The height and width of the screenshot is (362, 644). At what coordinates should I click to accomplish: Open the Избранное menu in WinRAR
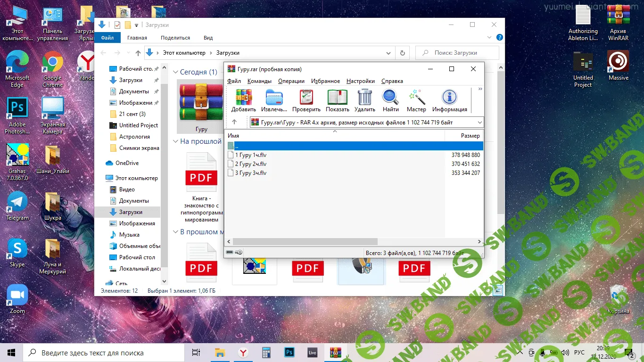coord(325,81)
